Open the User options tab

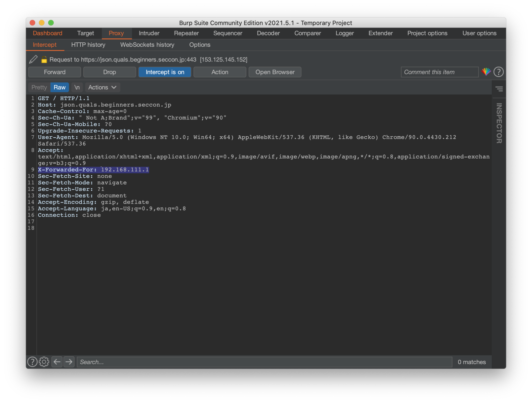pyautogui.click(x=479, y=33)
